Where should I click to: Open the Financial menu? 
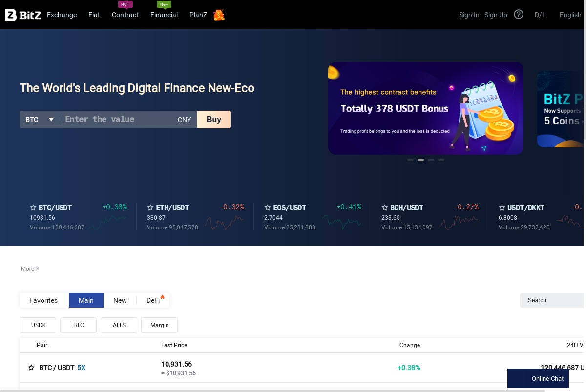[x=164, y=15]
